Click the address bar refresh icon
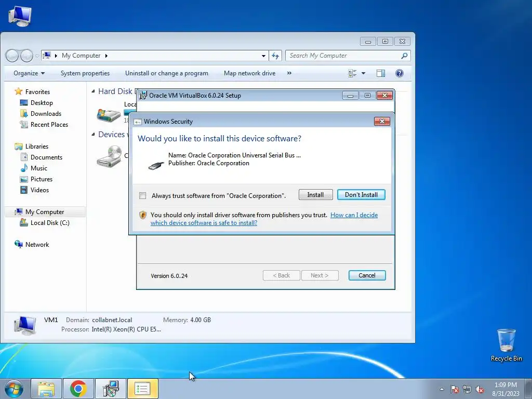This screenshot has width=532, height=399. tap(275, 56)
